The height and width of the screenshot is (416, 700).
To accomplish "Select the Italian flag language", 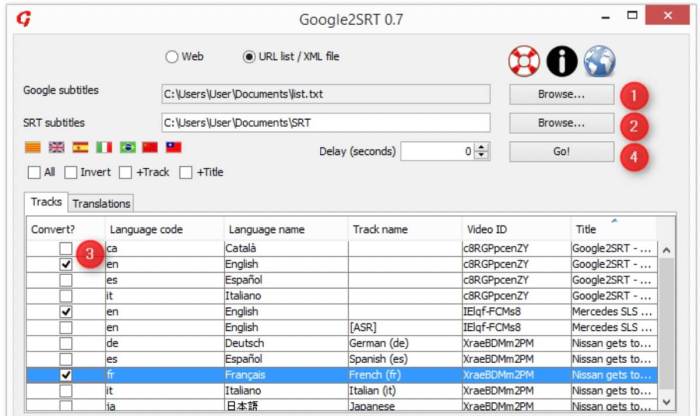I will (104, 147).
